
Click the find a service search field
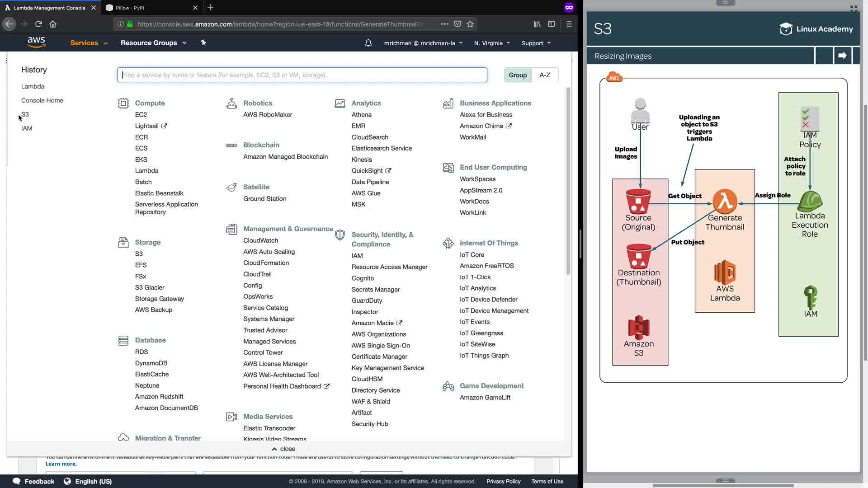[302, 75]
